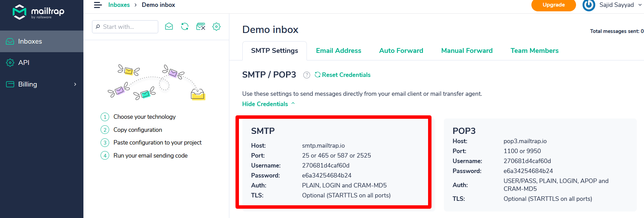This screenshot has height=218, width=644.
Task: Click the Upgrade button
Action: pyautogui.click(x=553, y=5)
